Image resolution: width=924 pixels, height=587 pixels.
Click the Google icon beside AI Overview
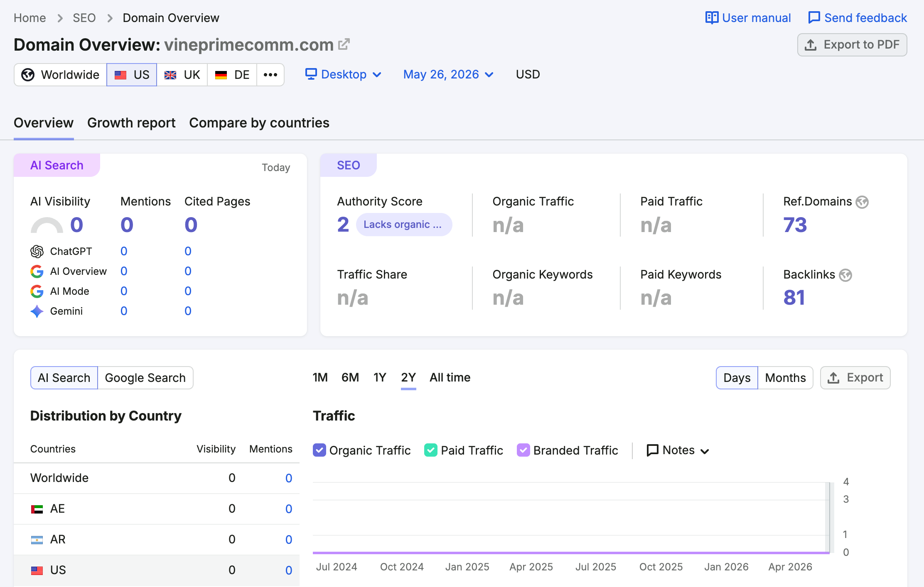(37, 271)
